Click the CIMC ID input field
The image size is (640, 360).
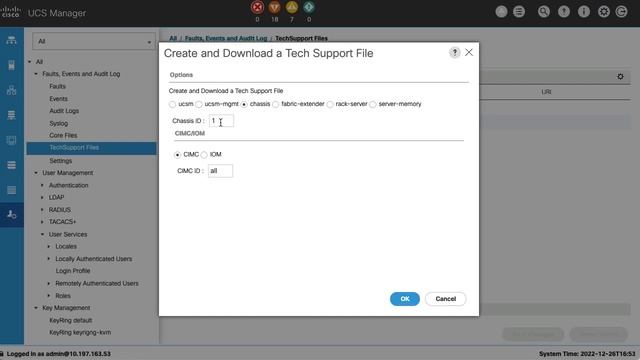220,171
